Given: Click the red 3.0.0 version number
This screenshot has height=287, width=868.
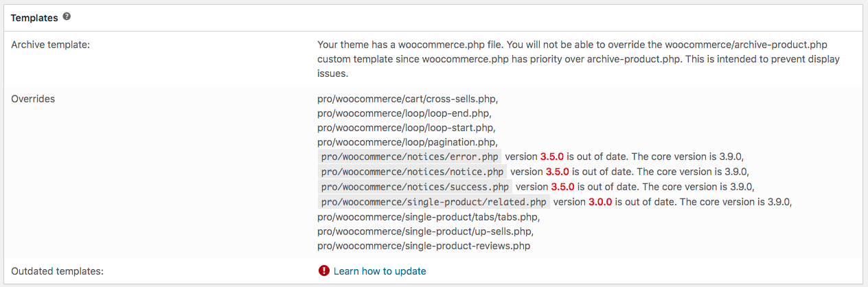Looking at the screenshot, I should pyautogui.click(x=600, y=202).
